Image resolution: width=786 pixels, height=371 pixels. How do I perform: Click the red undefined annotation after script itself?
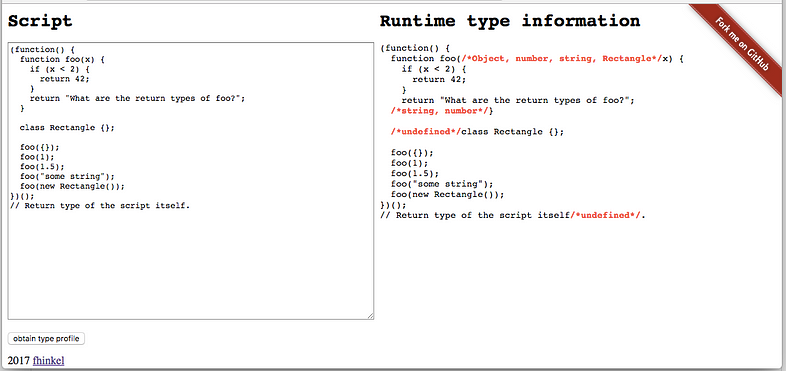pyautogui.click(x=606, y=215)
